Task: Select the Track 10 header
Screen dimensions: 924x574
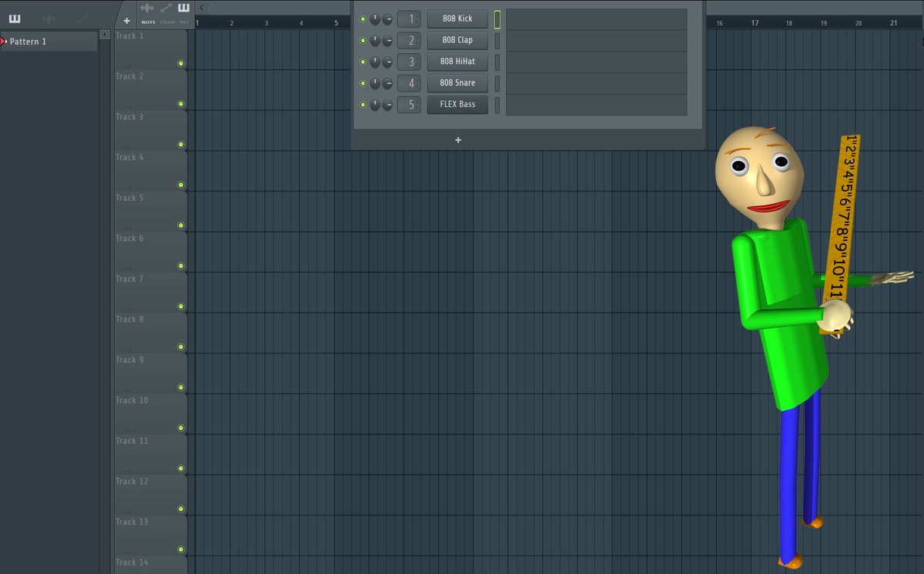Action: pyautogui.click(x=150, y=412)
